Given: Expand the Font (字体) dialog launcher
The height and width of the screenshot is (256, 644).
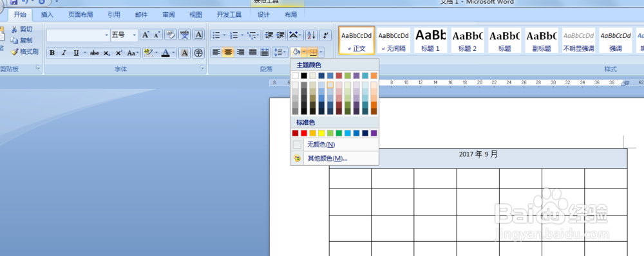Looking at the screenshot, I should 202,68.
